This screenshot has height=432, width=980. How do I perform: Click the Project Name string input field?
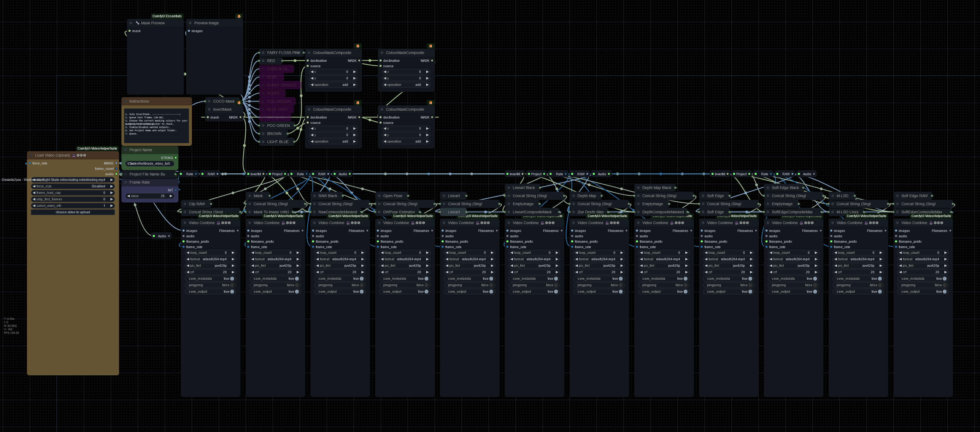[x=150, y=164]
